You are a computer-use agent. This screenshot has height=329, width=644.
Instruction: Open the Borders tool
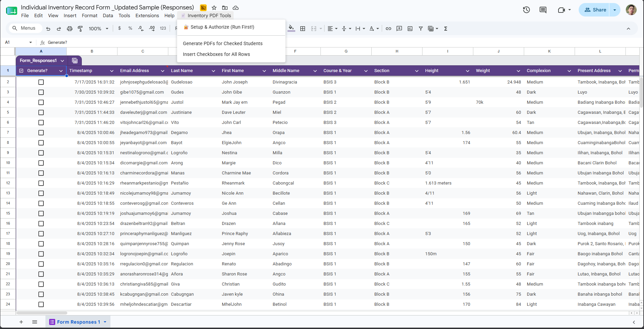pyautogui.click(x=303, y=29)
